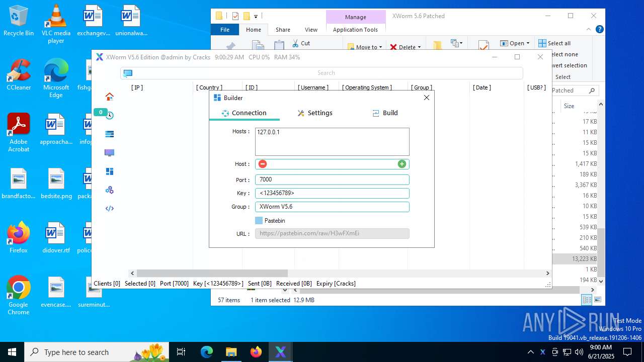
Task: Open XWorm home sidebar icon
Action: [x=109, y=97]
